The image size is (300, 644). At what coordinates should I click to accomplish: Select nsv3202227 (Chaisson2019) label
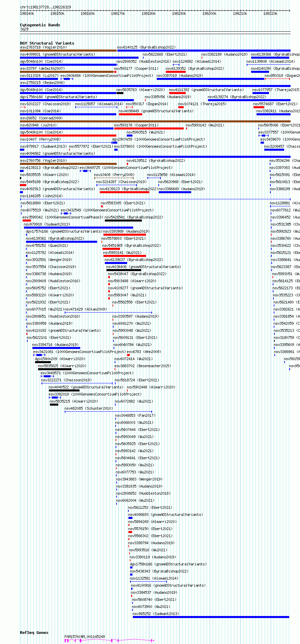tap(46, 104)
